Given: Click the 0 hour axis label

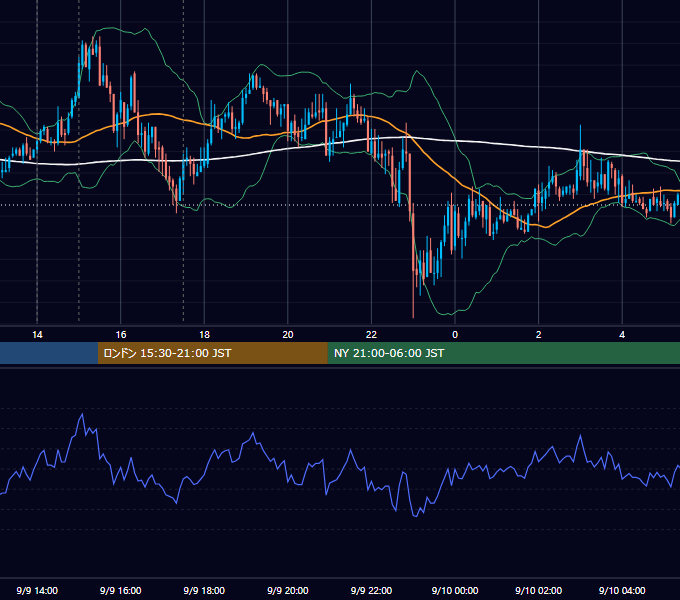Looking at the screenshot, I should click(x=455, y=335).
